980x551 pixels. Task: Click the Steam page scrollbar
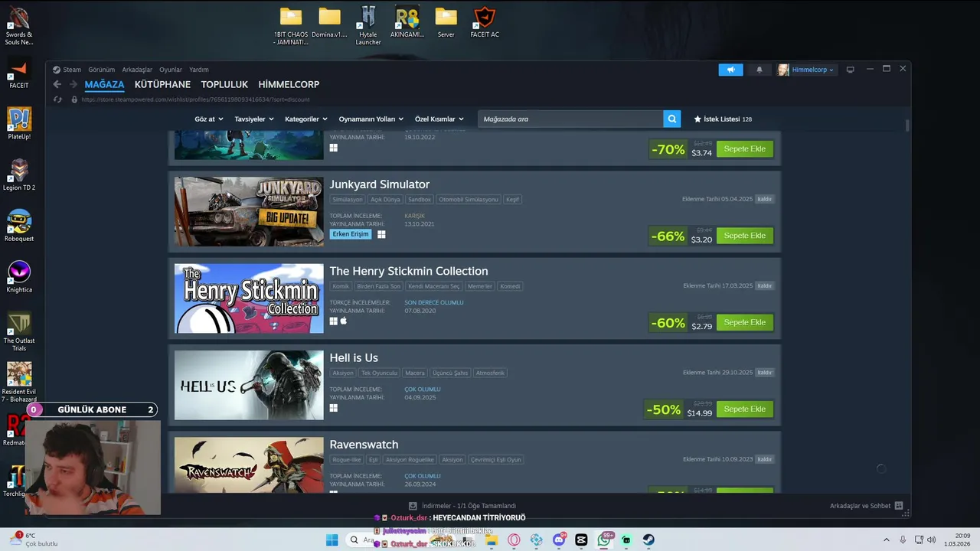point(907,126)
